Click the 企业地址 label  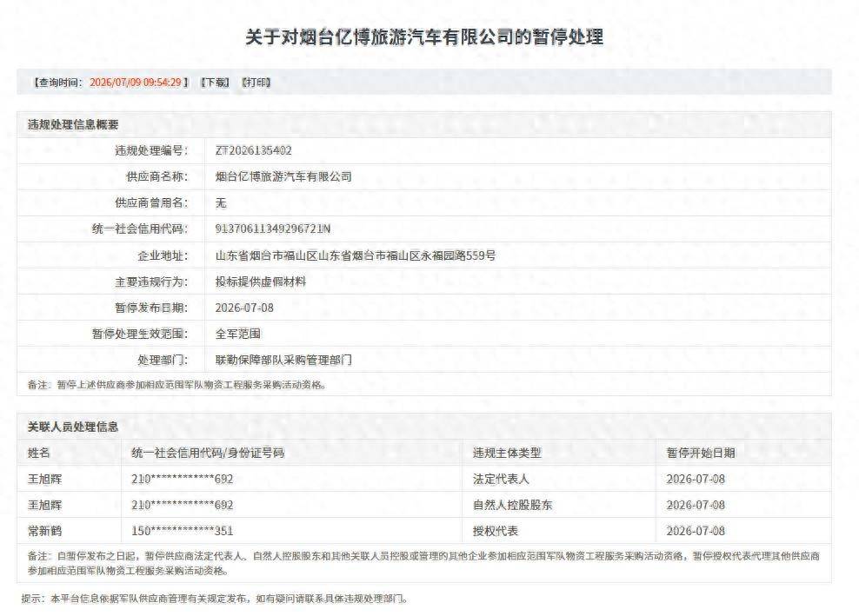pos(163,255)
